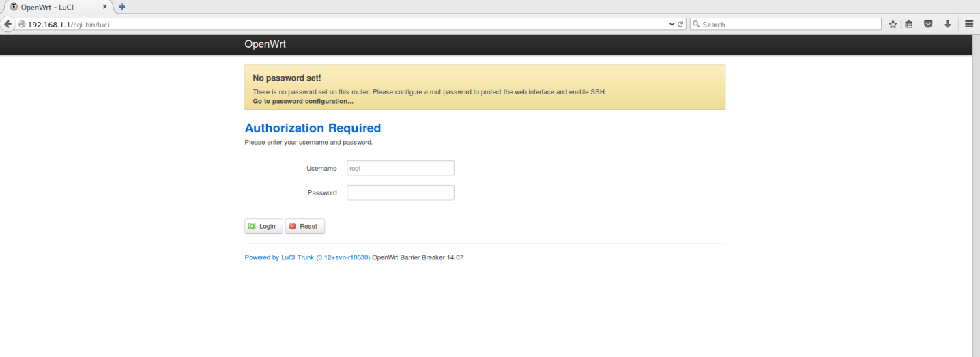
Task: Open a new tab with plus icon
Action: pos(121,7)
